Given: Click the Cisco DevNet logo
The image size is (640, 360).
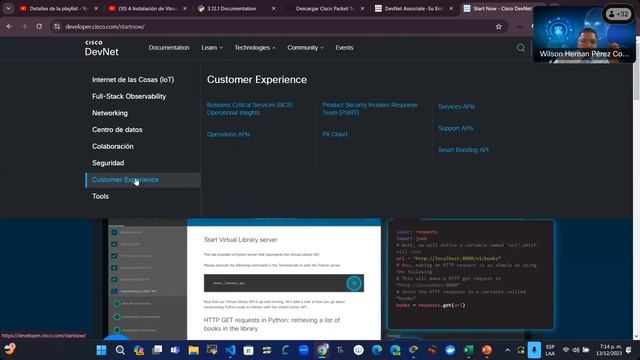Looking at the screenshot, I should (x=101, y=48).
